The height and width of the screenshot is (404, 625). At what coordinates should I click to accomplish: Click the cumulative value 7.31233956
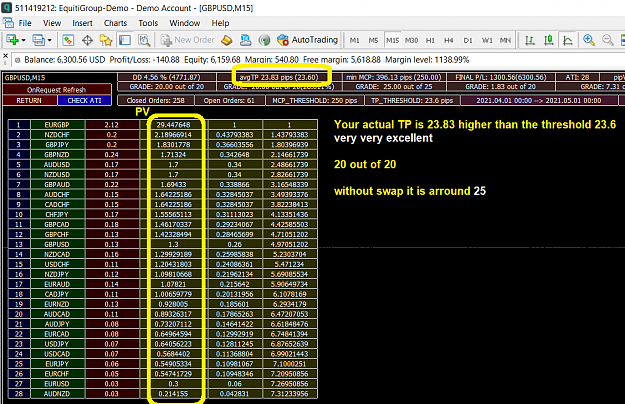[290, 394]
